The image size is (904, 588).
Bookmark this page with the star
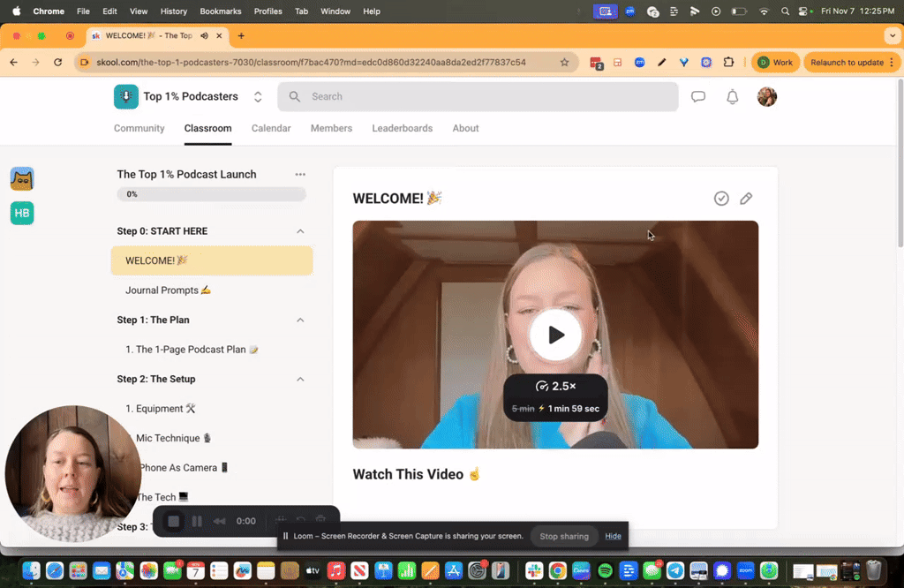click(x=564, y=63)
